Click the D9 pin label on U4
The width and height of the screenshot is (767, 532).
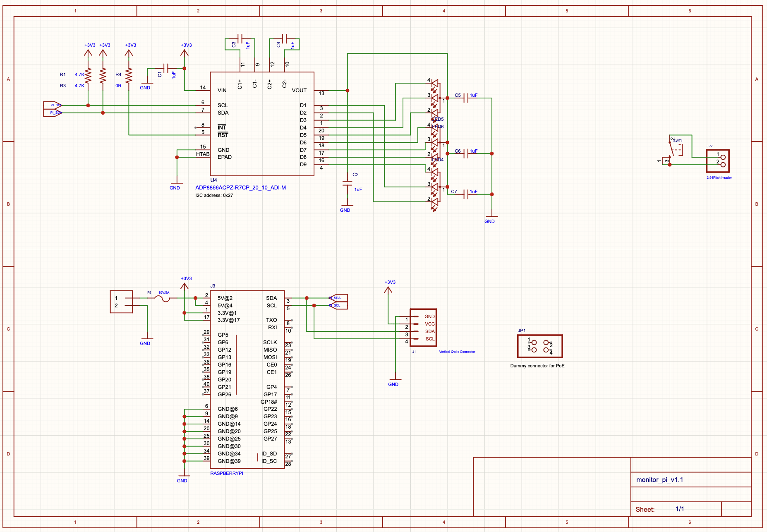[303, 165]
